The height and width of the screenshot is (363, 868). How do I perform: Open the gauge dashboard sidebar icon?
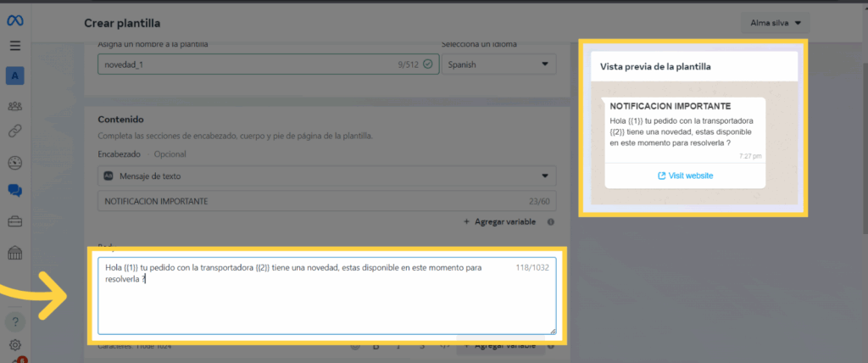[15, 163]
